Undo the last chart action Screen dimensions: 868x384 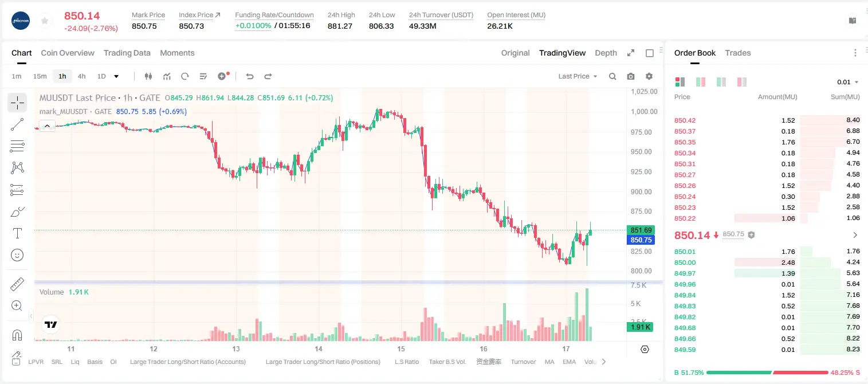249,76
